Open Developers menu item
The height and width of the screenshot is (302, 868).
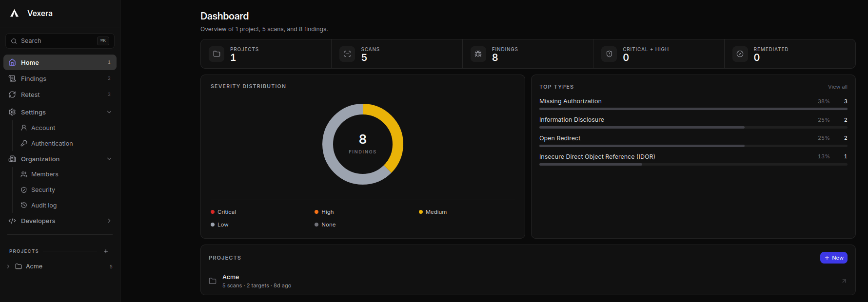(x=60, y=221)
